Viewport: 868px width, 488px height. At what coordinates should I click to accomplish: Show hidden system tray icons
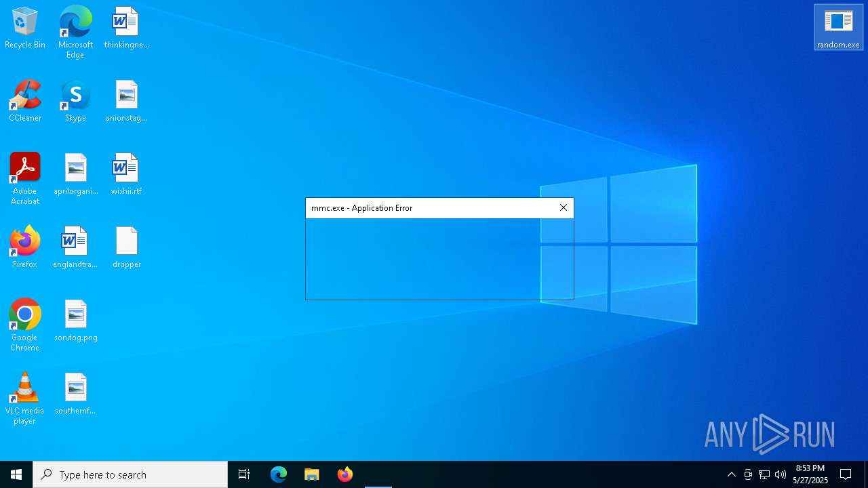[x=731, y=474]
